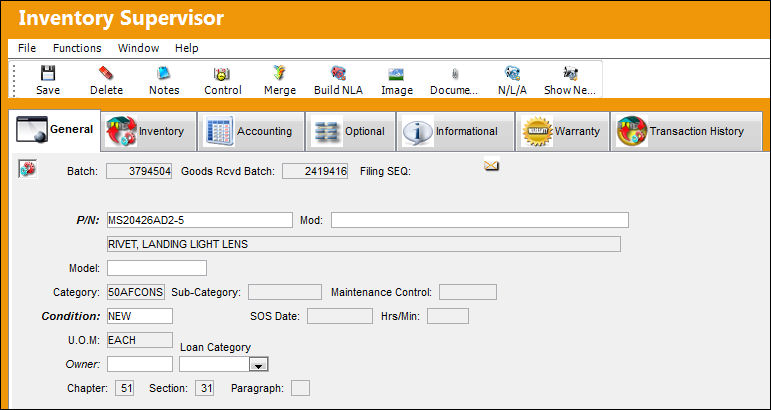
Task: Switch to the Accounting tab
Action: coord(251,131)
